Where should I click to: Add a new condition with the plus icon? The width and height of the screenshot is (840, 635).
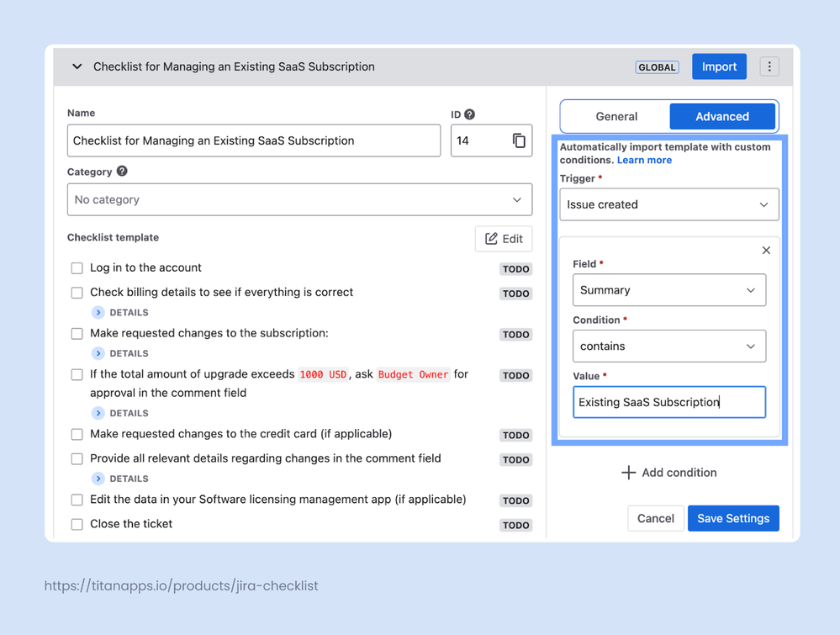tap(628, 473)
